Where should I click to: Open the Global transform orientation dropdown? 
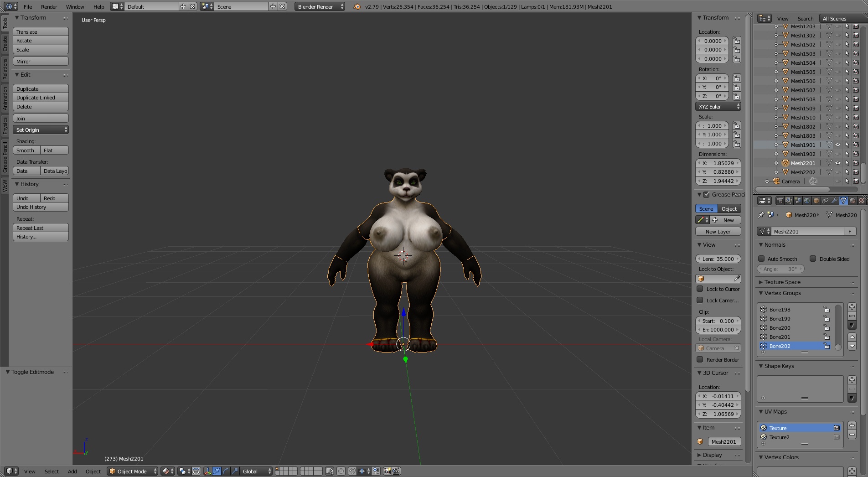[256, 471]
